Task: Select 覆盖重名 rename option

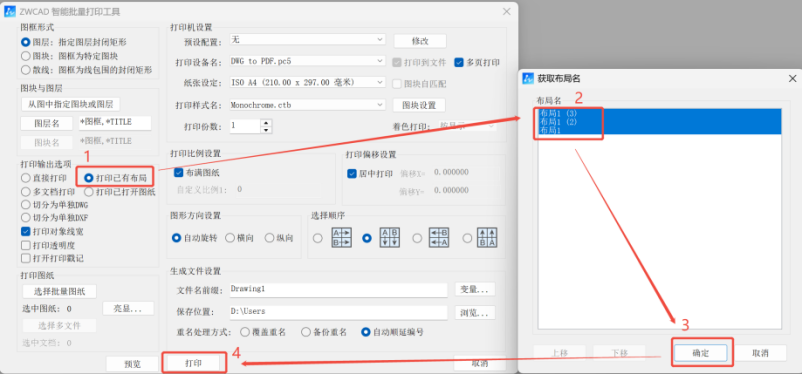Action: 244,332
